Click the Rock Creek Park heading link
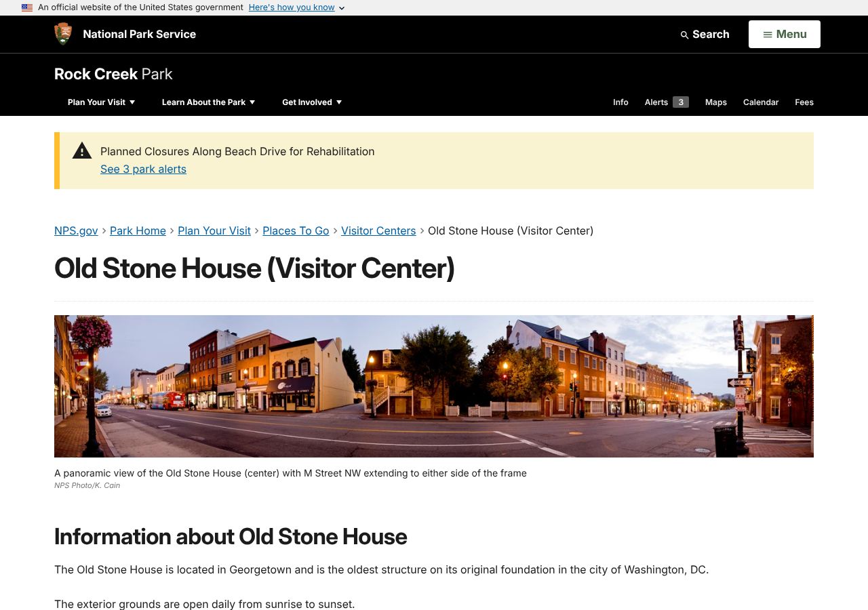Image resolution: width=868 pixels, height=610 pixels. pos(113,74)
